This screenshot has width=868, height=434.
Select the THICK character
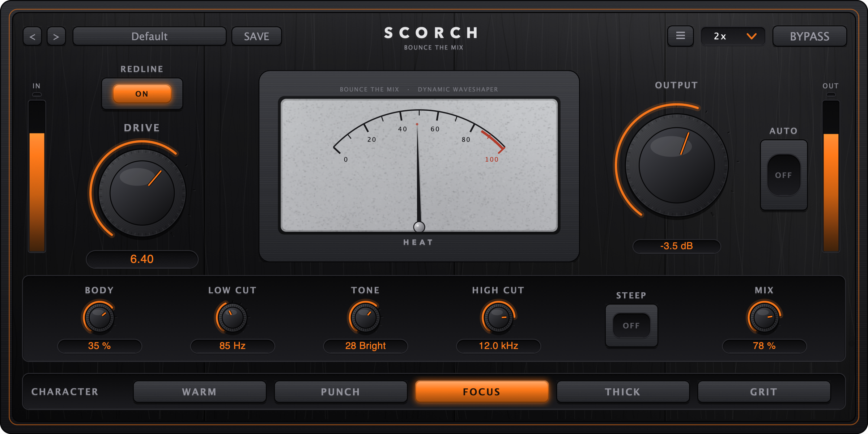pos(623,392)
